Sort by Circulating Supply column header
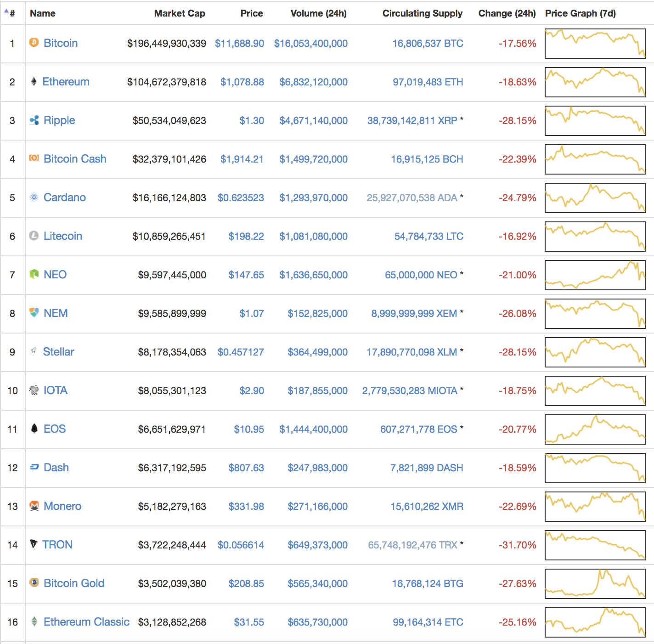This screenshot has width=654, height=644. pyautogui.click(x=423, y=13)
